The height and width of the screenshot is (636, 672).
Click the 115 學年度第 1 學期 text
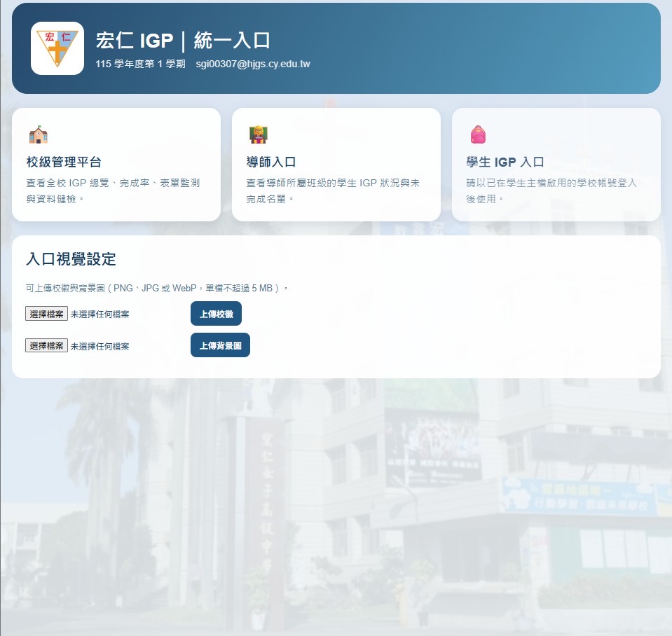click(141, 64)
